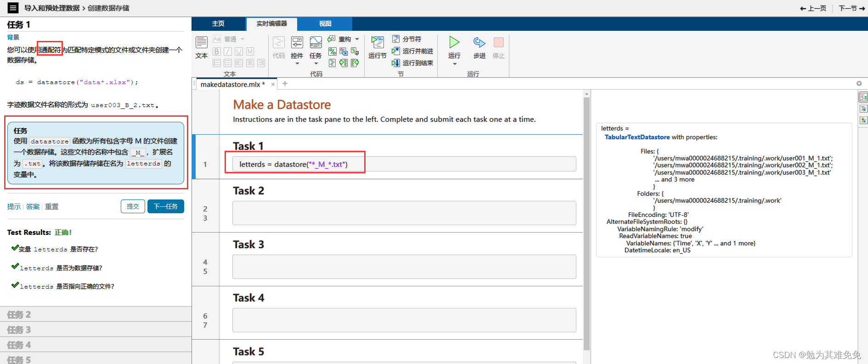Go to 下一节 next section

[x=851, y=8]
